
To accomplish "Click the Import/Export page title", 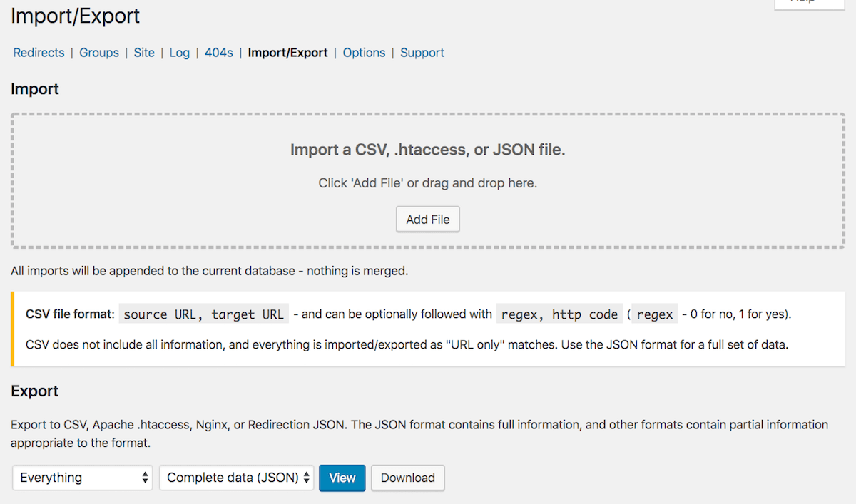I will pos(76,16).
